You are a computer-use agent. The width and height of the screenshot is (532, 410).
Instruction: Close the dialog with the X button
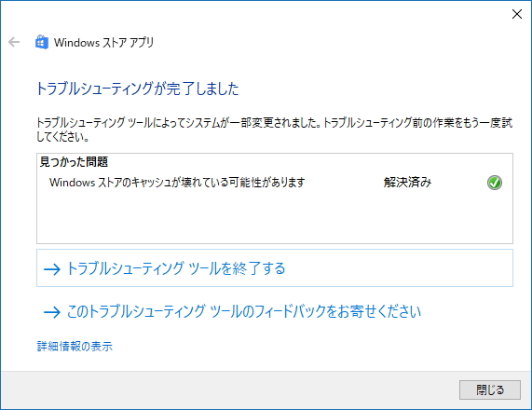[517, 14]
